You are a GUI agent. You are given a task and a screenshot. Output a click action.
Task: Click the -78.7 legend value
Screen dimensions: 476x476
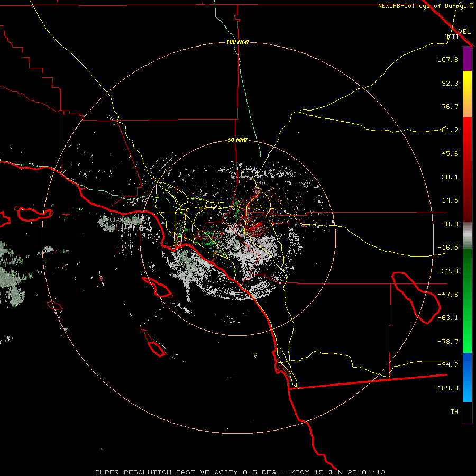(448, 342)
